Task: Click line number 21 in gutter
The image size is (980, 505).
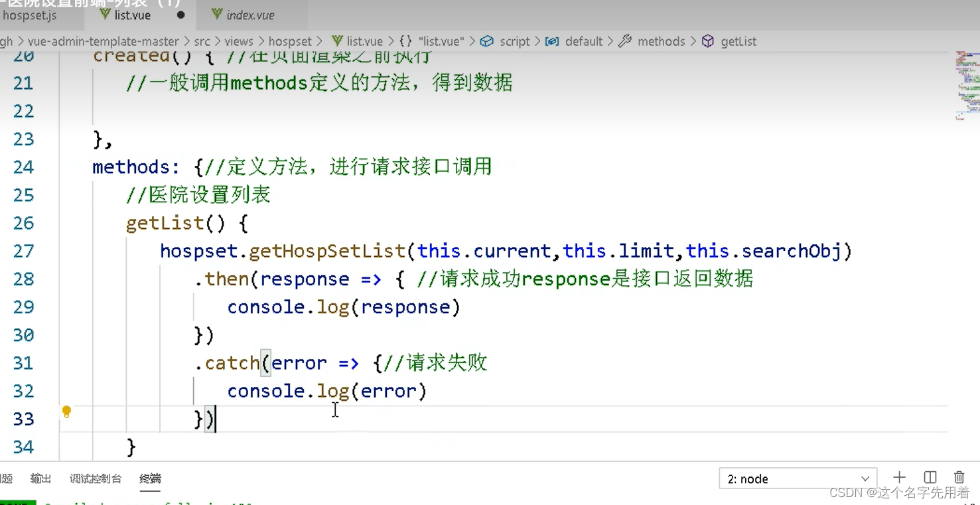Action: pyautogui.click(x=23, y=83)
